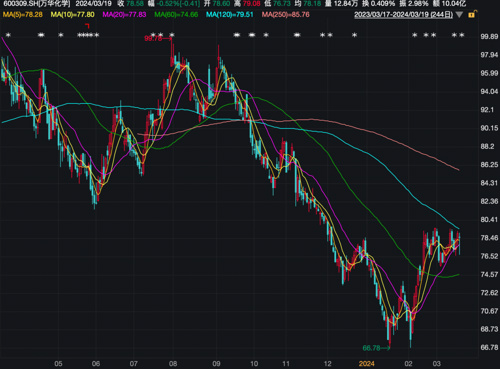Click the red 99.78 period-high annotation

pyautogui.click(x=153, y=38)
